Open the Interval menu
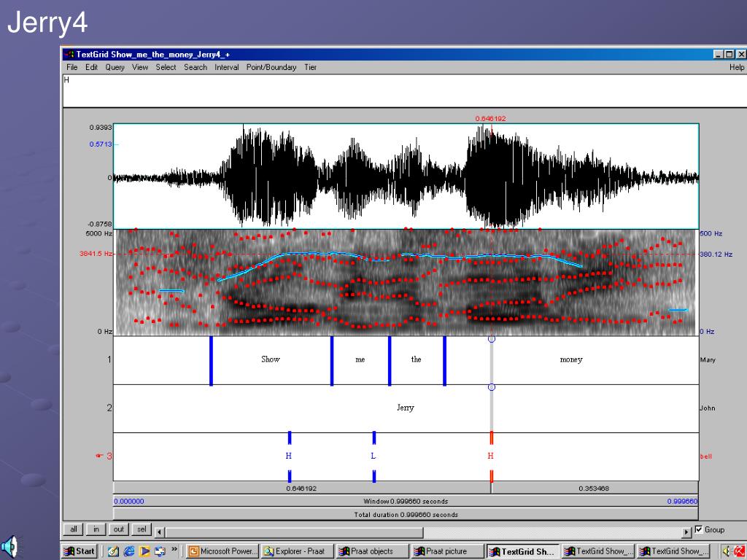Viewport: 747px width, 560px height. pos(226,67)
